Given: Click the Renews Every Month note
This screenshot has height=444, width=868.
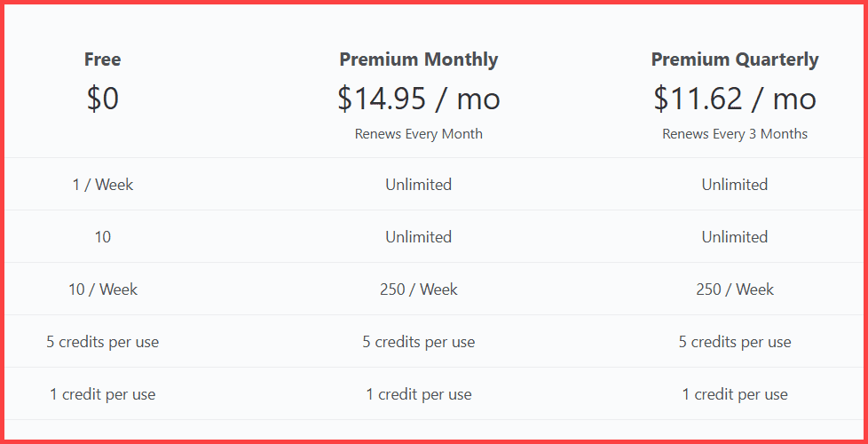Looking at the screenshot, I should [418, 134].
